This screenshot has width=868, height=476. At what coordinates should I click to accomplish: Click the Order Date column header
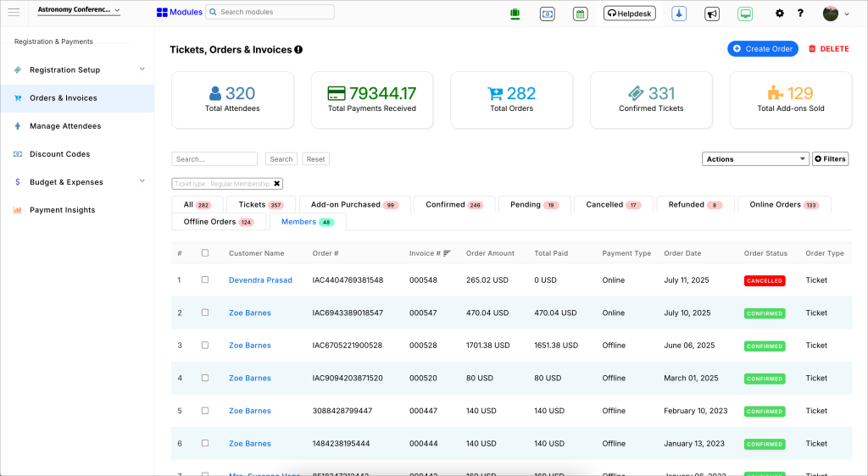click(682, 253)
